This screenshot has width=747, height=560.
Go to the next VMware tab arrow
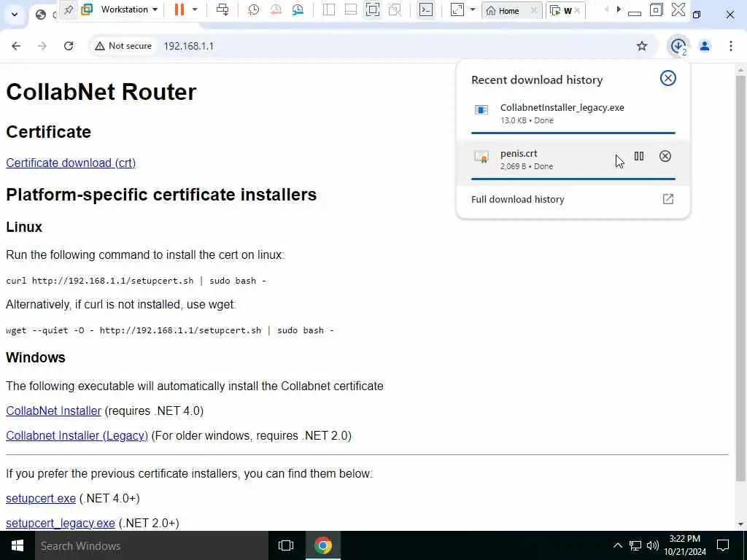click(x=619, y=9)
